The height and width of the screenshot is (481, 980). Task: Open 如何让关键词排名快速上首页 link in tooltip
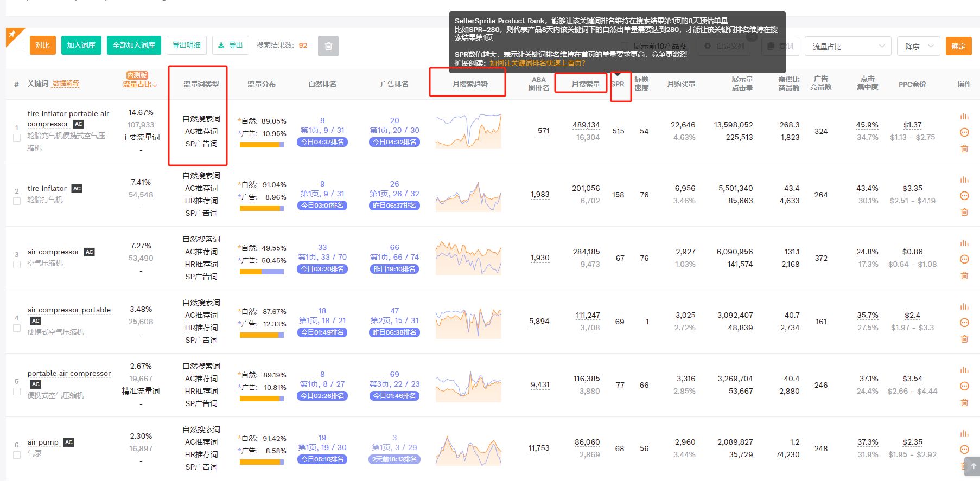point(537,63)
